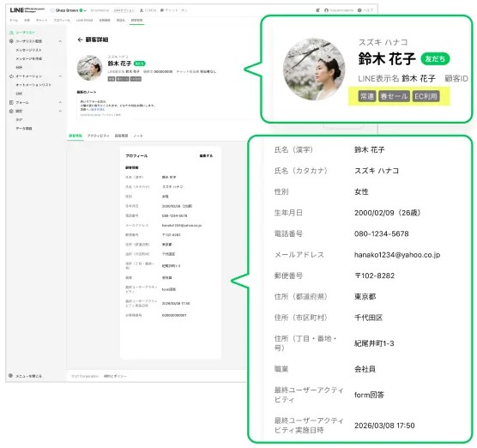477x448 pixels.
Task: Click 2026/03/08 17:50 in the enlarged callout
Action: click(384, 426)
